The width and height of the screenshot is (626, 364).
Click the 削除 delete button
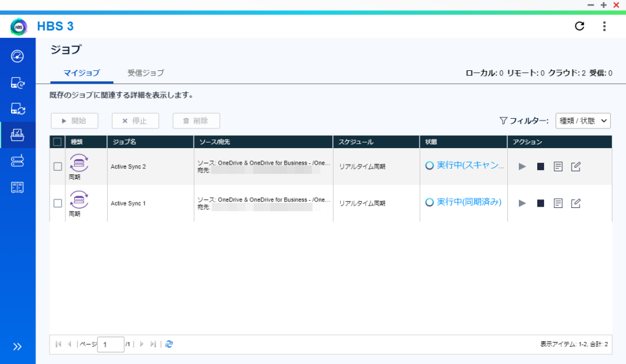[x=196, y=121]
